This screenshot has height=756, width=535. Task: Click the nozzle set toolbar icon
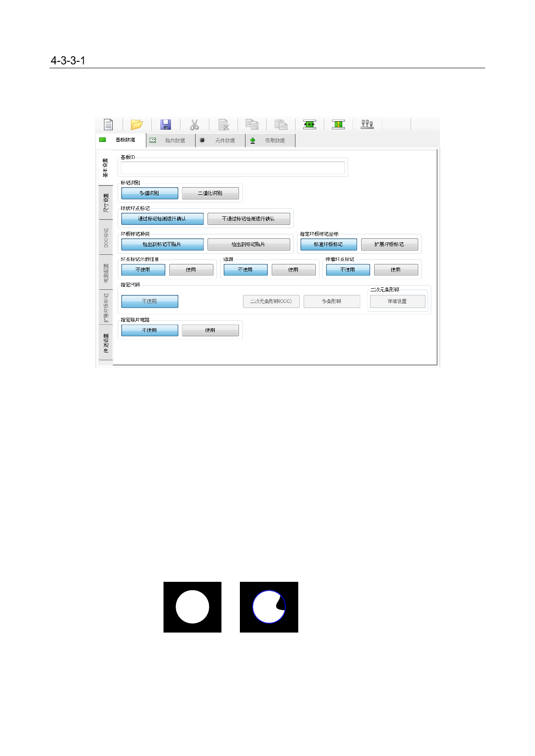[x=367, y=124]
